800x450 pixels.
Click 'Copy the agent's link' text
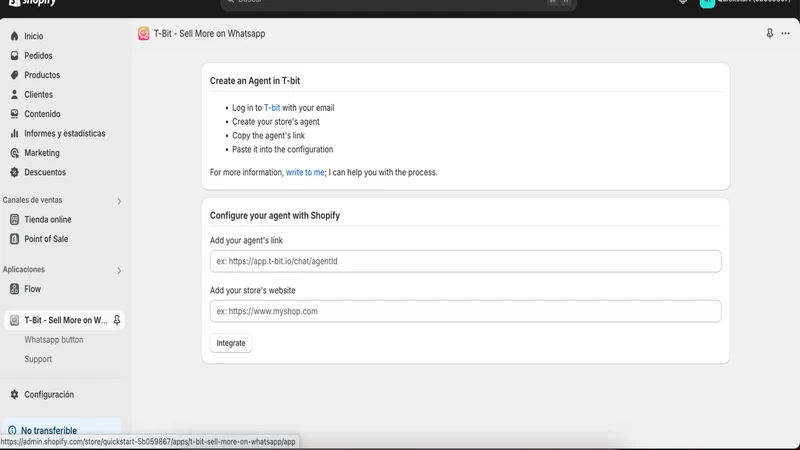click(268, 136)
